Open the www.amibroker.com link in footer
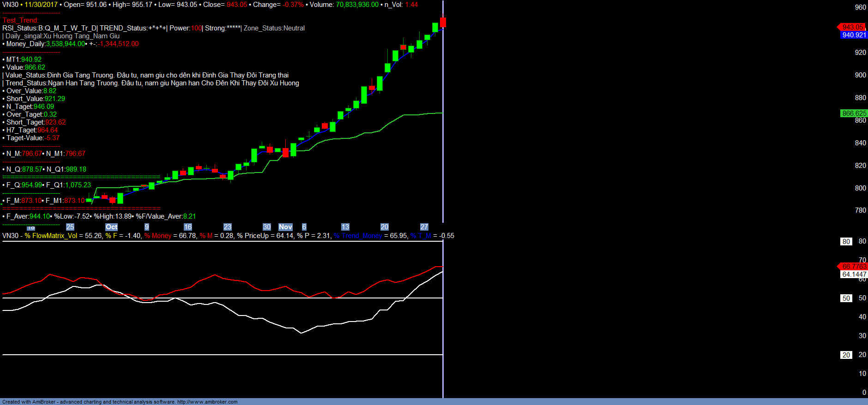Image resolution: width=868 pixels, height=405 pixels. click(x=207, y=402)
